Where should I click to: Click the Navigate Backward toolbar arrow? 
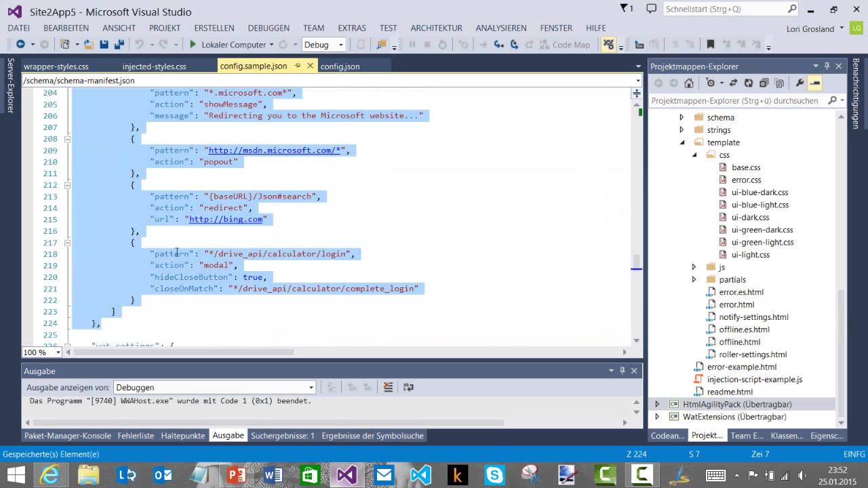[x=20, y=45]
